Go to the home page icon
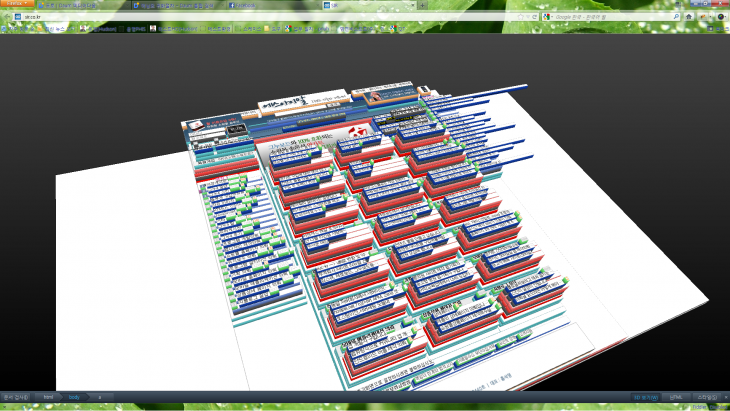Image resolution: width=730 pixels, height=411 pixels. point(689,17)
